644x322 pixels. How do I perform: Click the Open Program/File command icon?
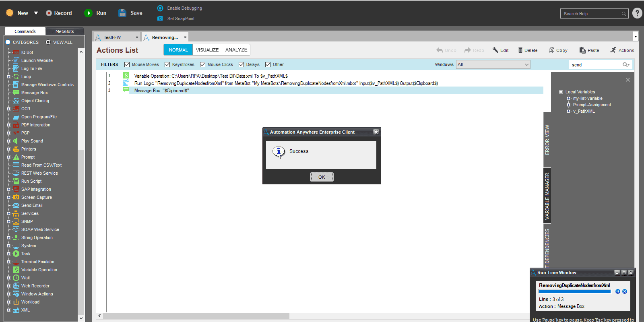[16, 117]
